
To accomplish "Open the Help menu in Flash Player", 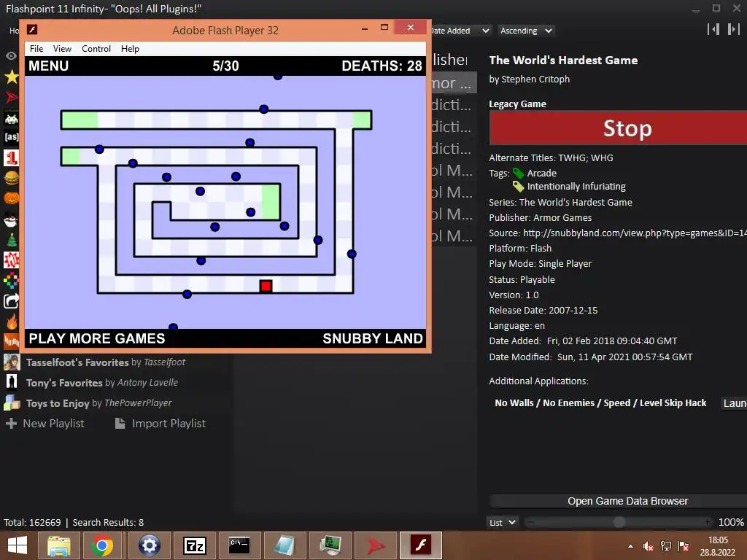I will (130, 49).
